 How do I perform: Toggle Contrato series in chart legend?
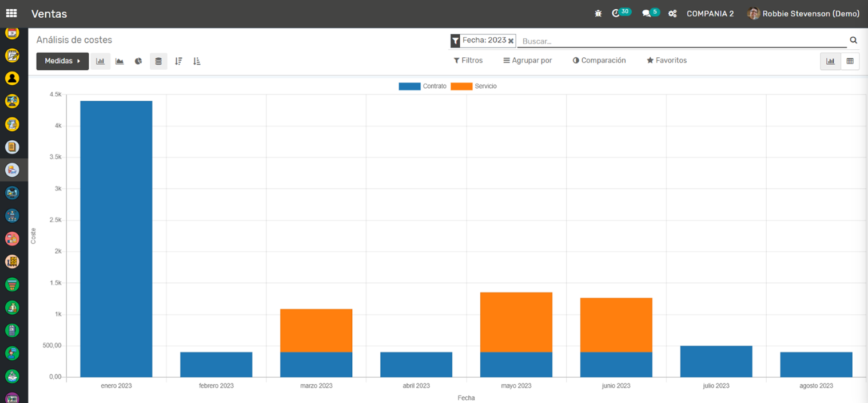[x=423, y=86]
